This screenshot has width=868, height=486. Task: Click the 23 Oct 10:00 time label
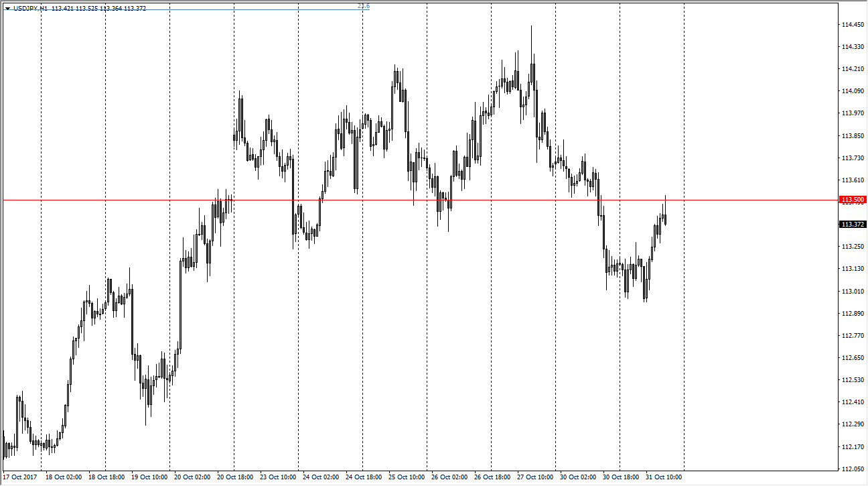(x=279, y=477)
